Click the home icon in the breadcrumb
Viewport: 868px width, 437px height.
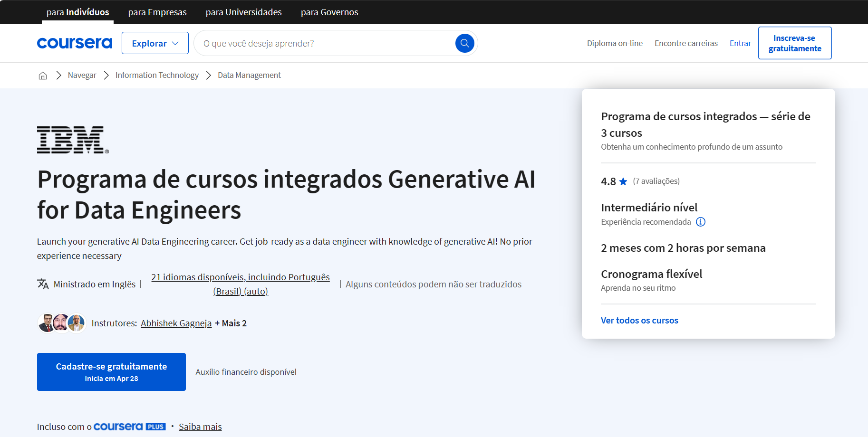42,75
